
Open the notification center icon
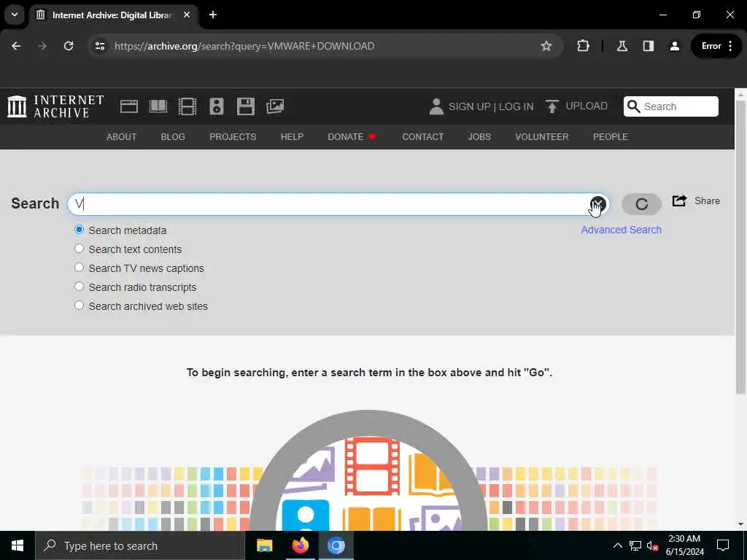(723, 545)
